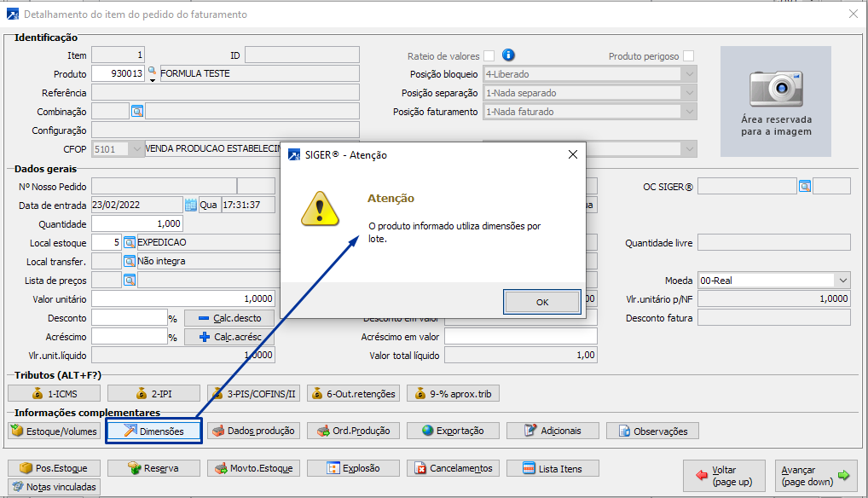
Task: Click the Quantidade field
Action: (x=137, y=223)
